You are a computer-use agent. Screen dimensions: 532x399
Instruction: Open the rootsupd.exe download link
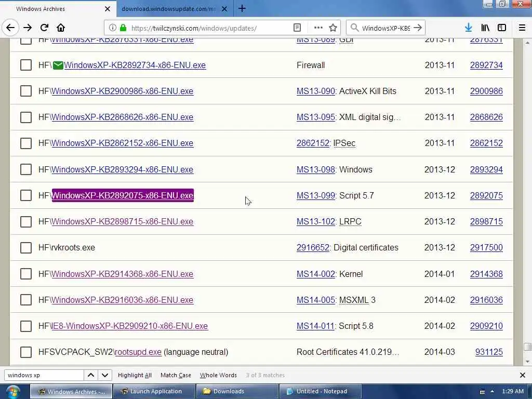point(138,352)
